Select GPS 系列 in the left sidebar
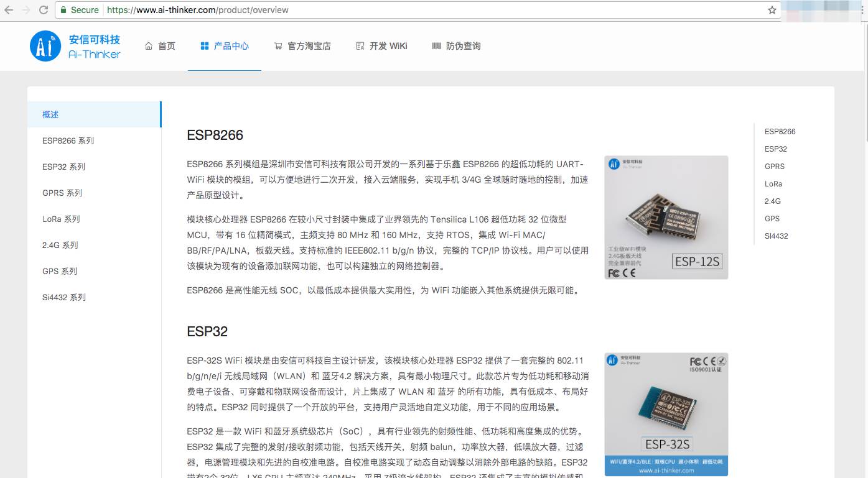The height and width of the screenshot is (478, 868). pos(94,271)
